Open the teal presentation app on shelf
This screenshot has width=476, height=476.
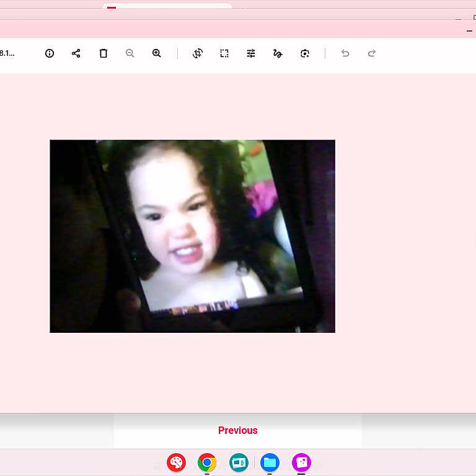(239, 462)
